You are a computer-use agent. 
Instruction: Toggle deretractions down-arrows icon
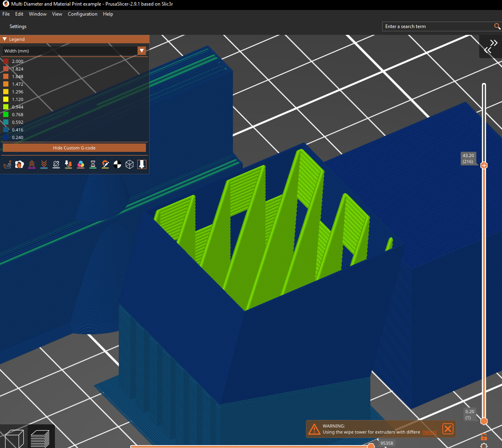(x=44, y=165)
